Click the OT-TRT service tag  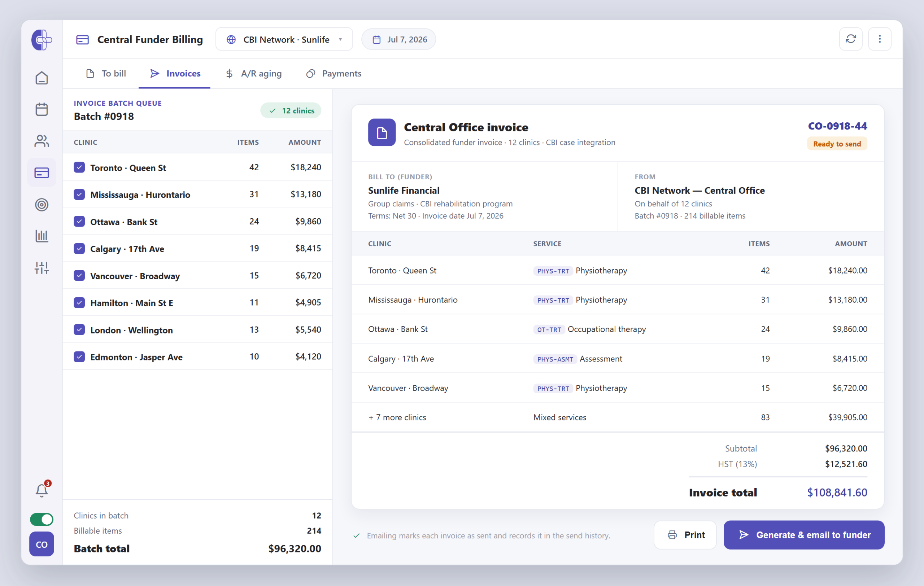click(549, 329)
